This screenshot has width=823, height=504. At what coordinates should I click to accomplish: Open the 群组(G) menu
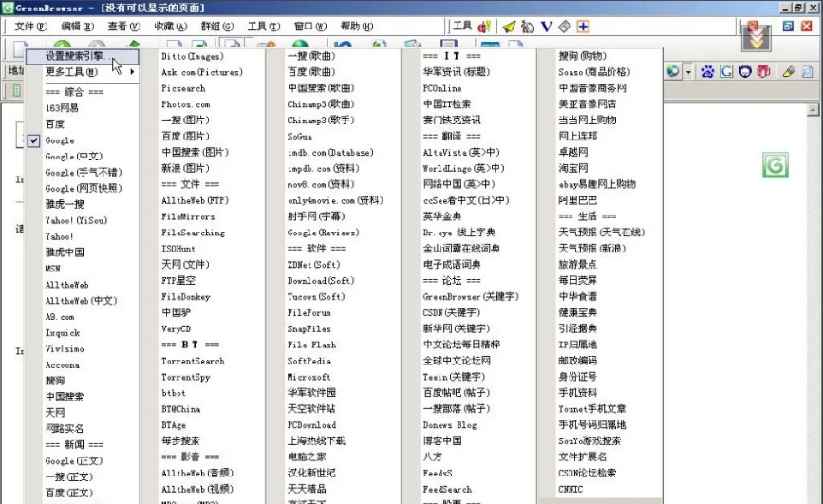tap(217, 27)
